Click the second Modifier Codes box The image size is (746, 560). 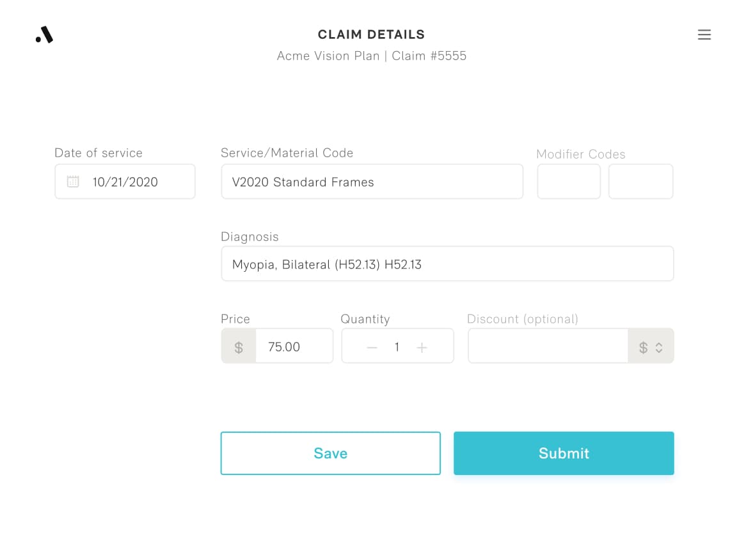[640, 182]
